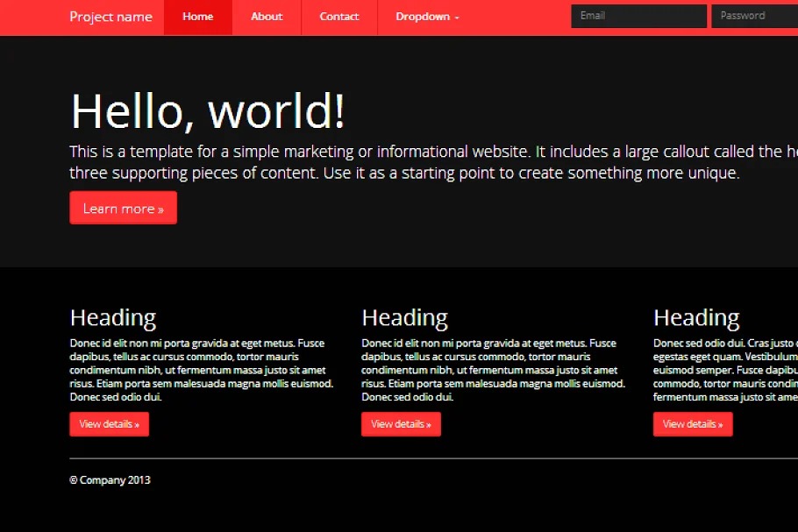Screen dimensions: 798x532
Task: Click the Hello, world! title
Action: click(x=208, y=111)
